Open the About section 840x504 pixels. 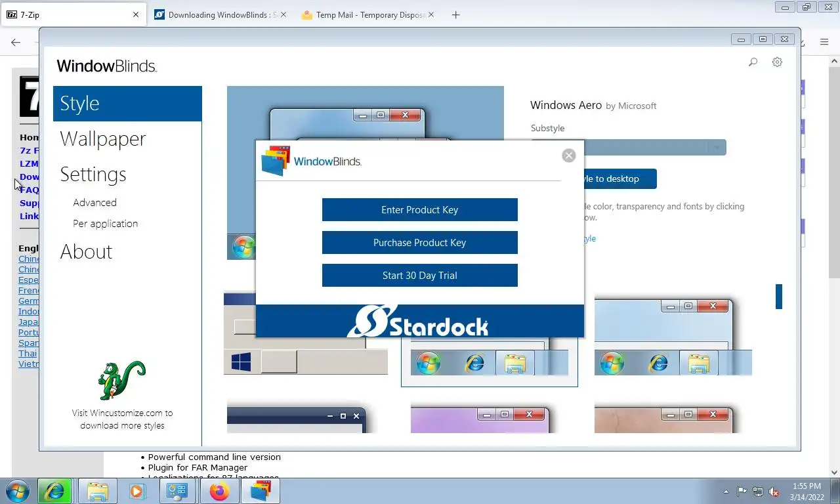pos(86,252)
